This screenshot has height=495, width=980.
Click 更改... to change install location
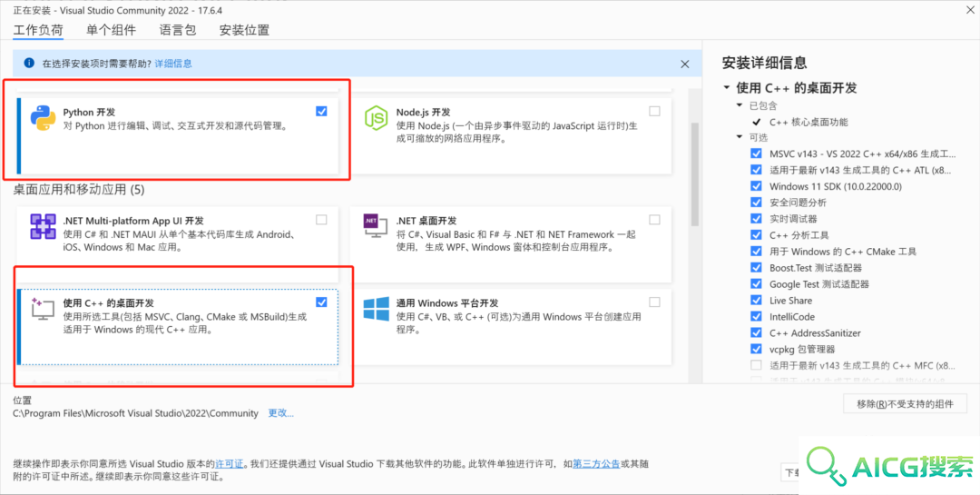click(x=280, y=413)
